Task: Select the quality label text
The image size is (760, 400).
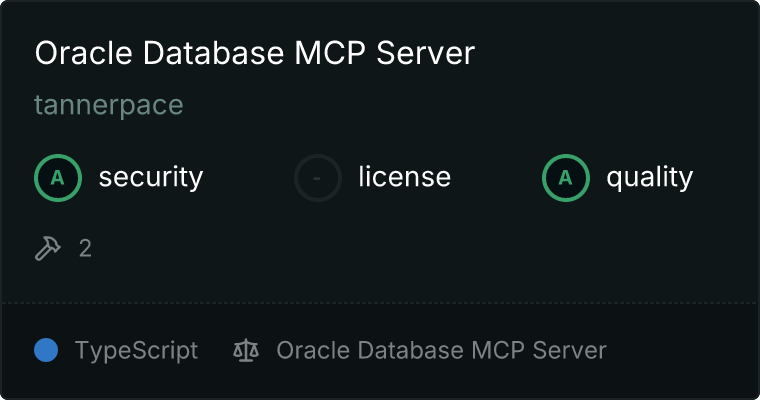Action: pyautogui.click(x=649, y=178)
